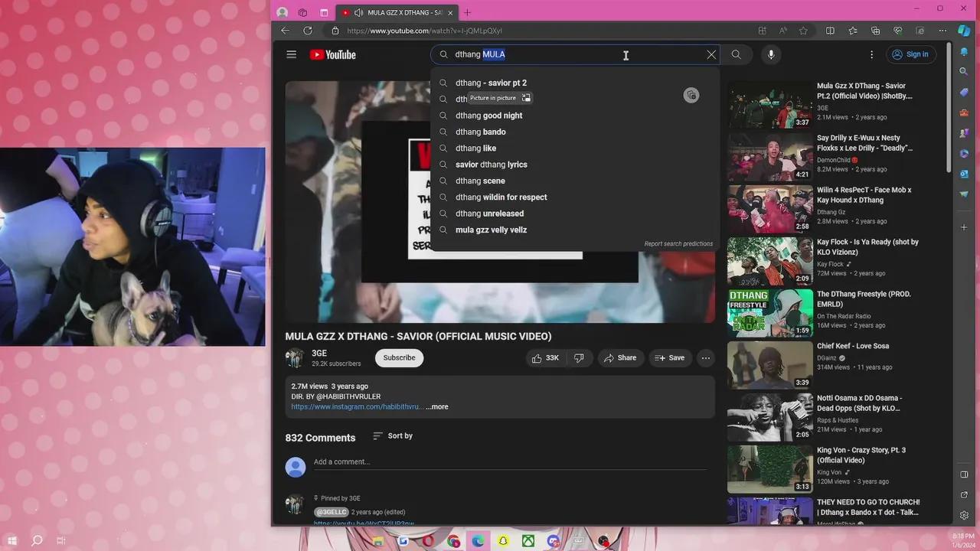Select suggestion "savior dthang lyrics"
980x551 pixels.
[574, 165]
